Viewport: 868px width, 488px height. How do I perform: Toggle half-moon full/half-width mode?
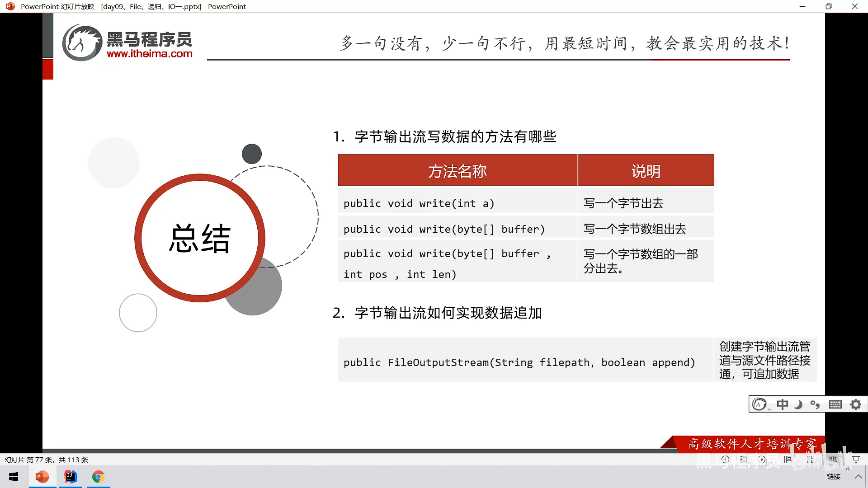click(x=798, y=404)
